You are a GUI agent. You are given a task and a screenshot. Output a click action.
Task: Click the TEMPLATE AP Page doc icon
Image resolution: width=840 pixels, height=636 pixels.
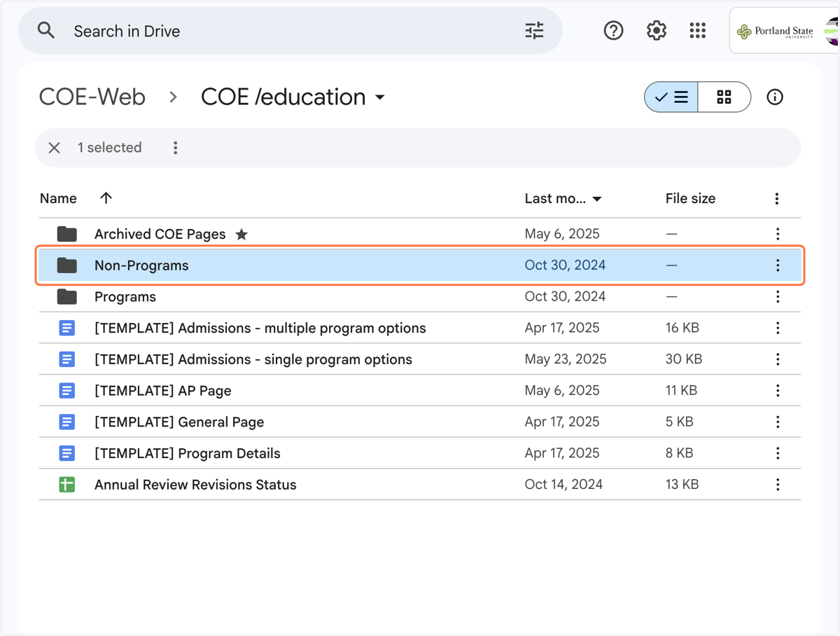(x=66, y=391)
